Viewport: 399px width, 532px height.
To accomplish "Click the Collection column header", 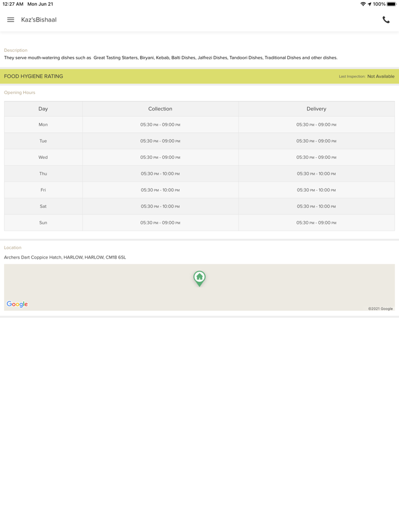I will click(160, 109).
